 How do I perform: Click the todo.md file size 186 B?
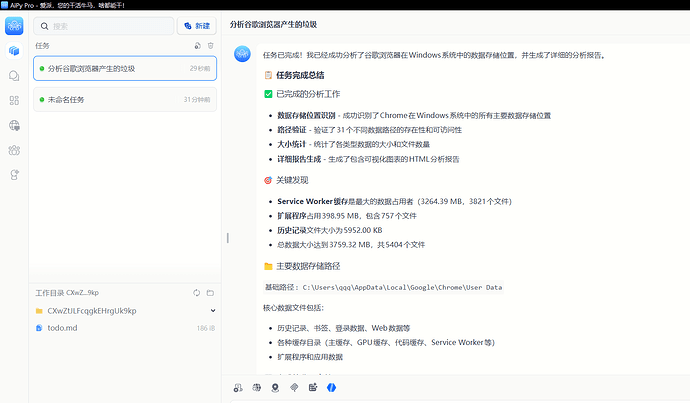(206, 328)
